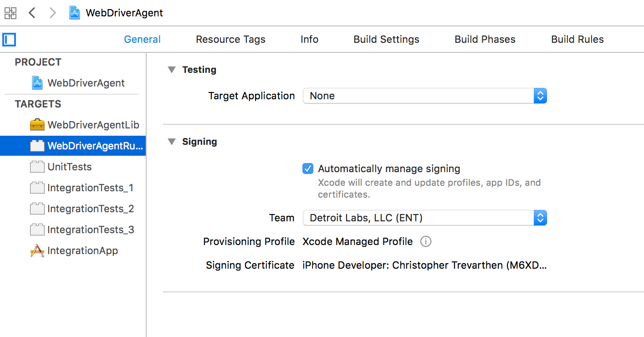The width and height of the screenshot is (644, 337).
Task: Select WebDriverAgent under PROJECT
Action: 86,83
